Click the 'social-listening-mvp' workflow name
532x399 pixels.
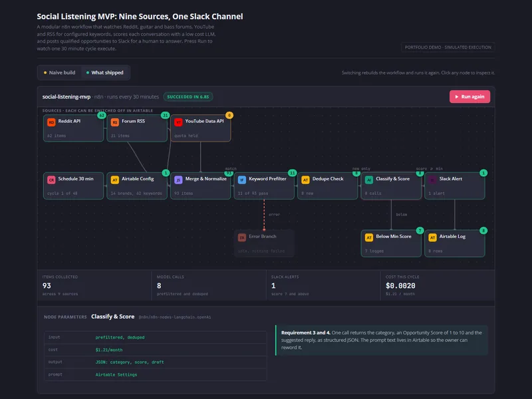(x=66, y=96)
